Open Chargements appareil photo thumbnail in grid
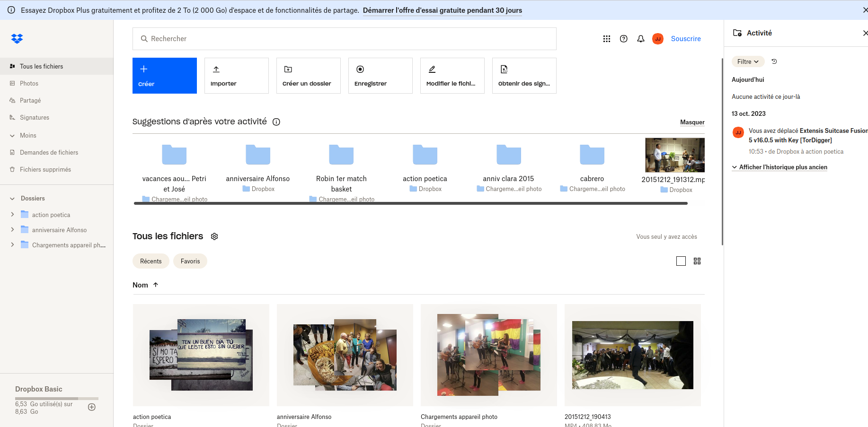Image resolution: width=868 pixels, height=427 pixels. point(489,355)
